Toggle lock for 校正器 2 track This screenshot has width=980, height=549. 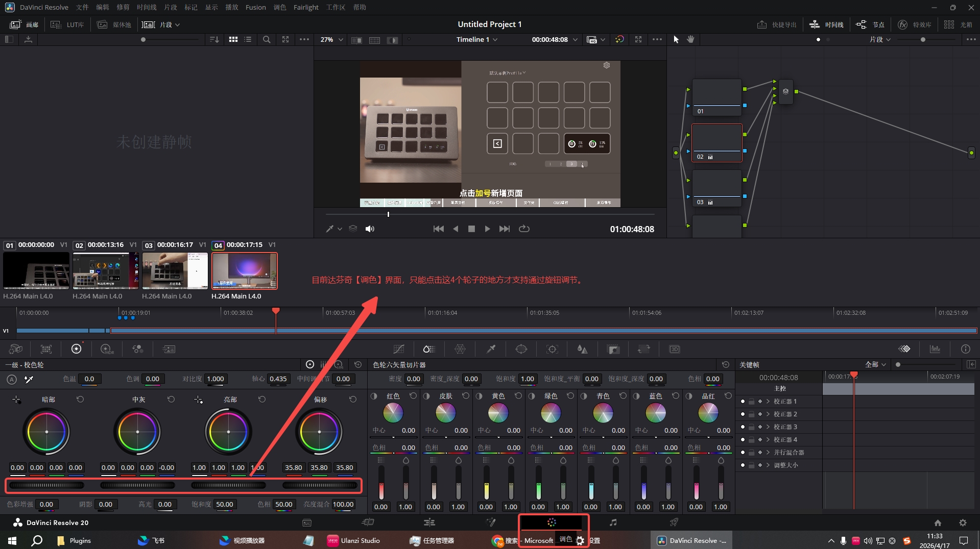pyautogui.click(x=751, y=414)
